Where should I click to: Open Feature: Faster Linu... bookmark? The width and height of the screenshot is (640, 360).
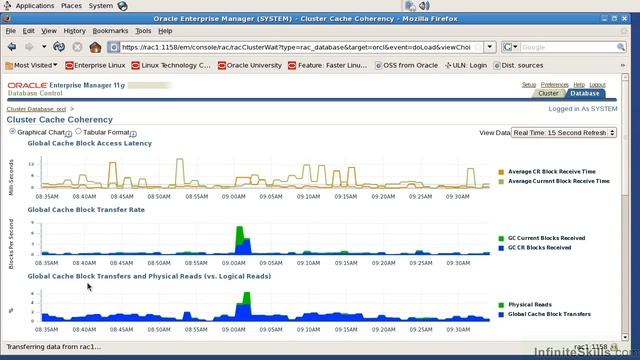point(328,65)
